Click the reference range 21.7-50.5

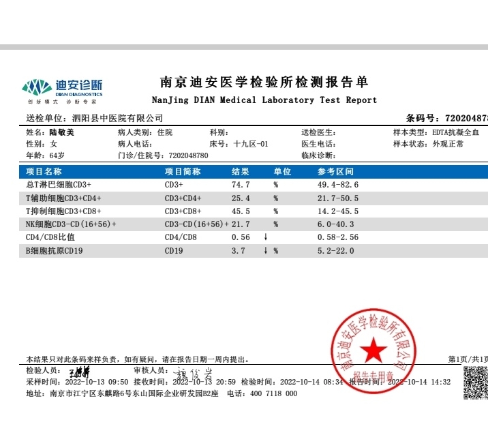(x=338, y=198)
